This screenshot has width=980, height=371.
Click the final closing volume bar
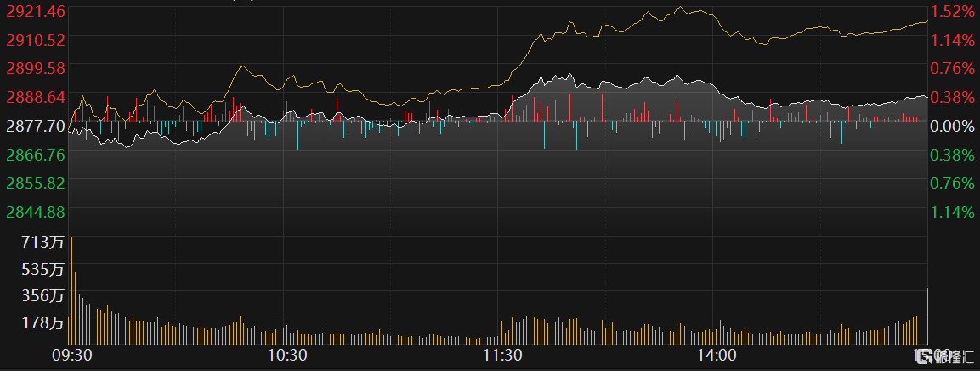pos(927,315)
